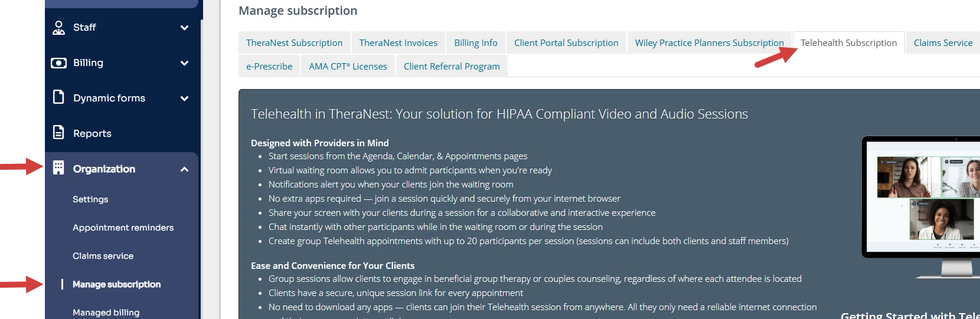Switch to Claims Service tab
This screenshot has width=980, height=319.
click(943, 43)
